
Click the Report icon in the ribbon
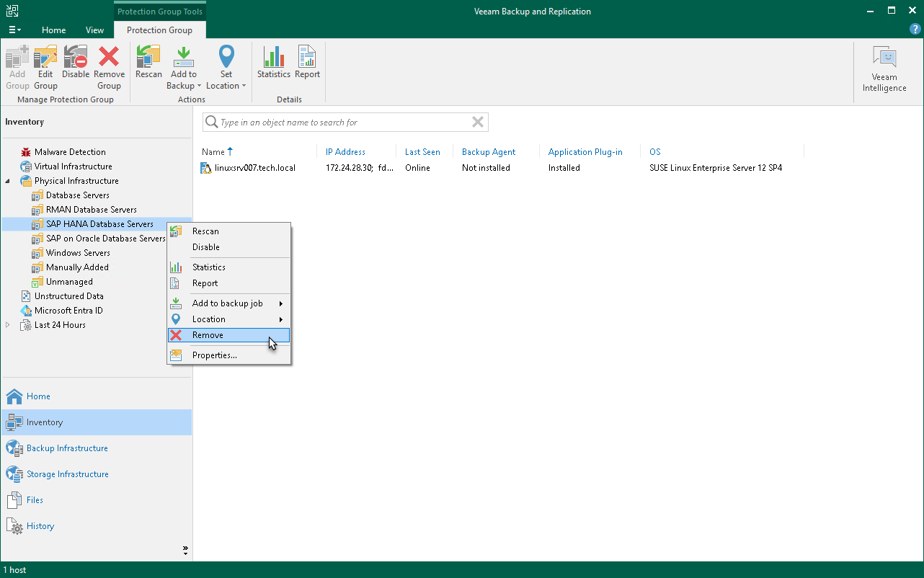(307, 62)
